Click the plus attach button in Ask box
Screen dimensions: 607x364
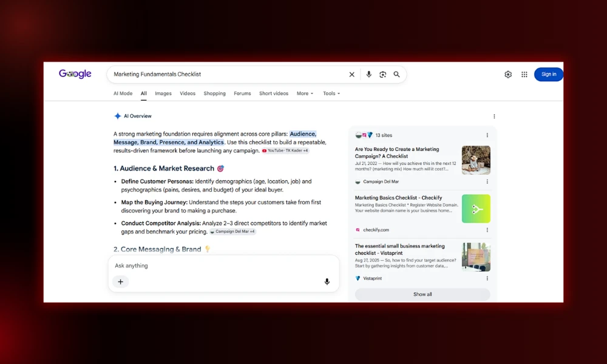[x=120, y=281]
